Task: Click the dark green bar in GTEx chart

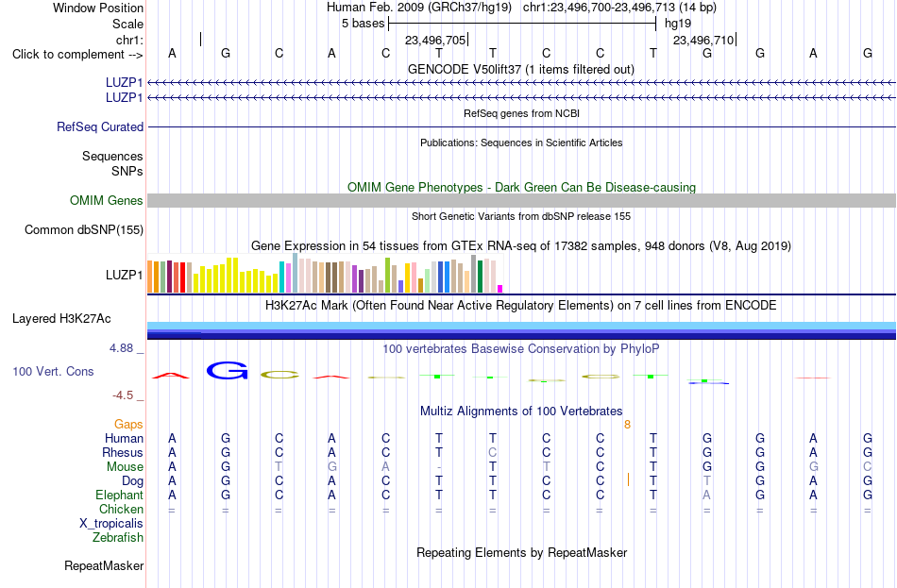Action: [480, 277]
